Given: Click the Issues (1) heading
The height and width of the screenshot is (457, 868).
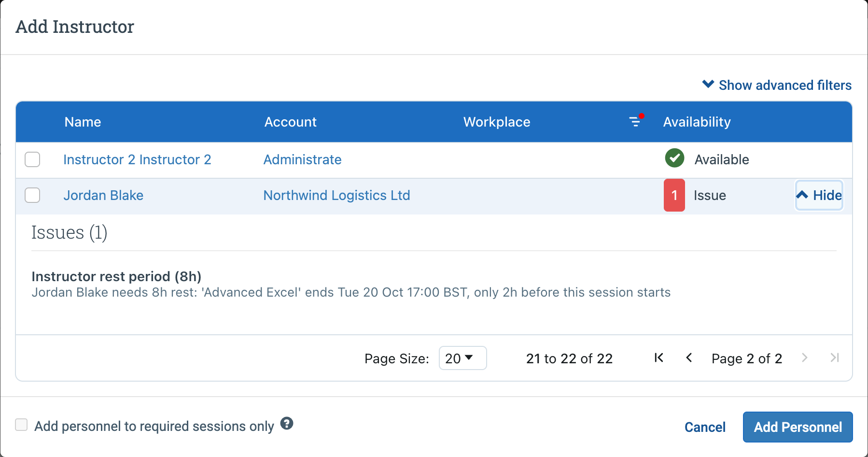Looking at the screenshot, I should (x=69, y=232).
